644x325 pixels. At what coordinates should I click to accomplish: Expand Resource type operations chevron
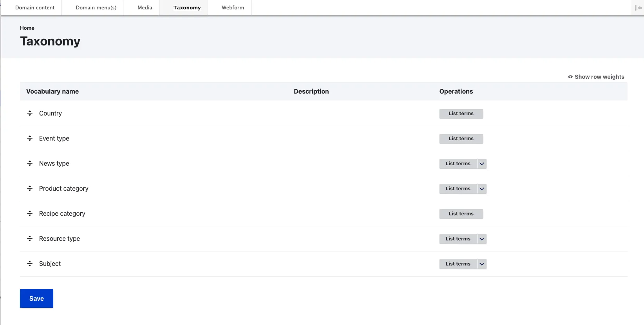482,239
